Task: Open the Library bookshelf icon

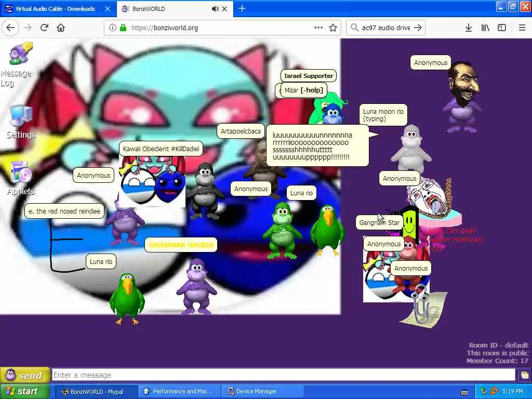Action: [x=486, y=28]
